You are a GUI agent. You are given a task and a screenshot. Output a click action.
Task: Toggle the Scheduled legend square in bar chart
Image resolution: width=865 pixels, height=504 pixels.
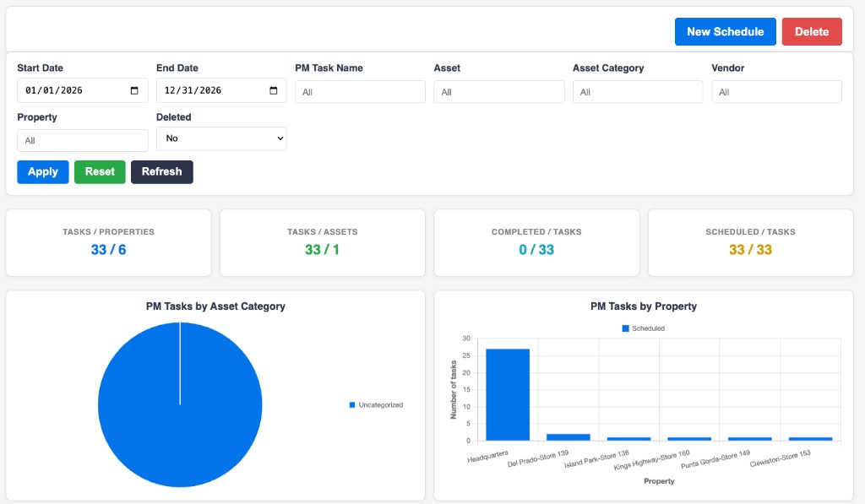click(626, 328)
